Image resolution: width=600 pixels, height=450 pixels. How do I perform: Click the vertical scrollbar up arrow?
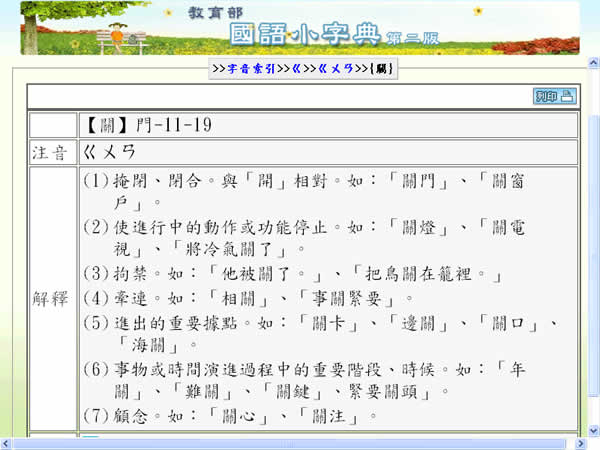tap(593, 63)
